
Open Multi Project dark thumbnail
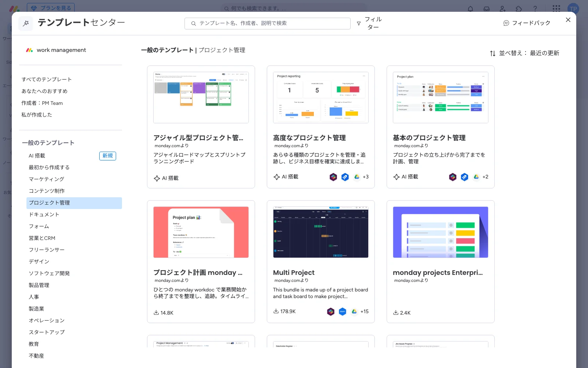tap(321, 232)
